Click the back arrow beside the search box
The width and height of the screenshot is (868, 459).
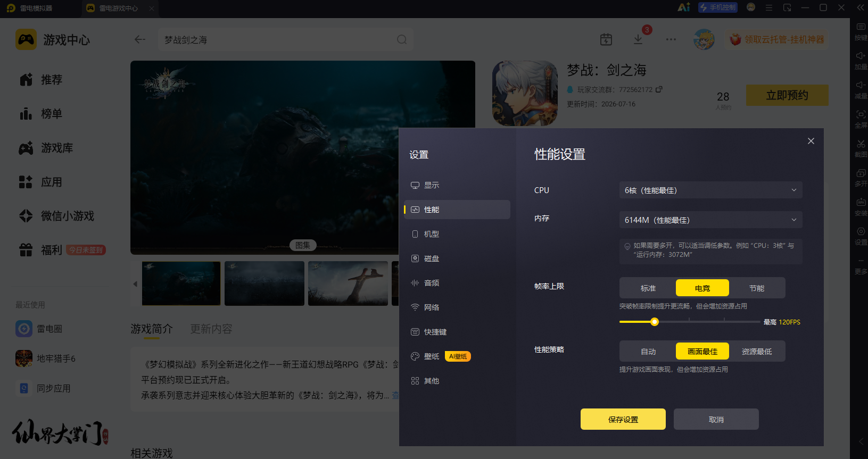140,39
